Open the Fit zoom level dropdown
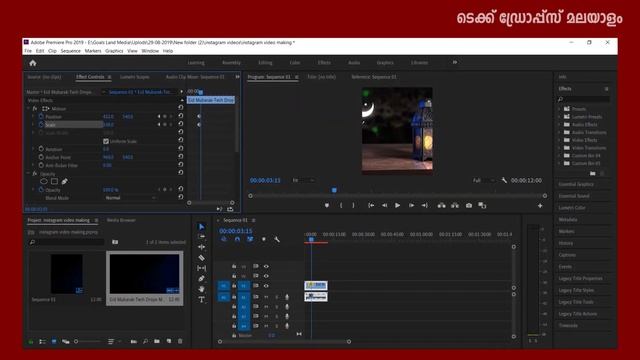 (x=303, y=180)
